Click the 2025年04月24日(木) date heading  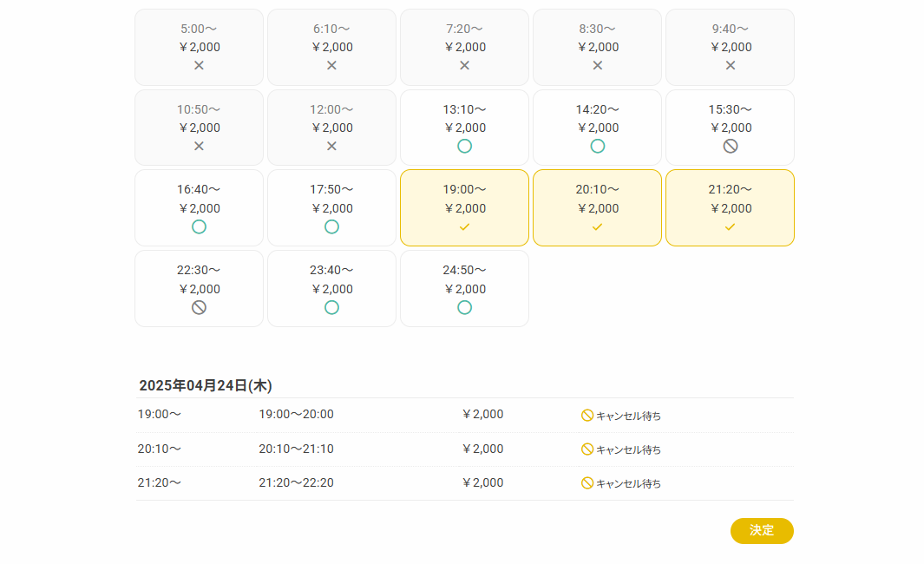click(x=205, y=385)
